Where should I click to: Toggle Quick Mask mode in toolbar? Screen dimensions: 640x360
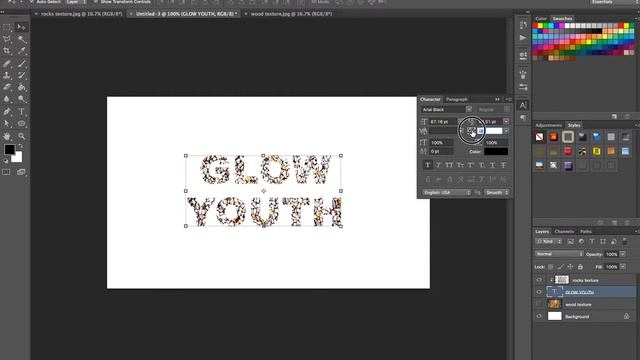click(x=7, y=172)
